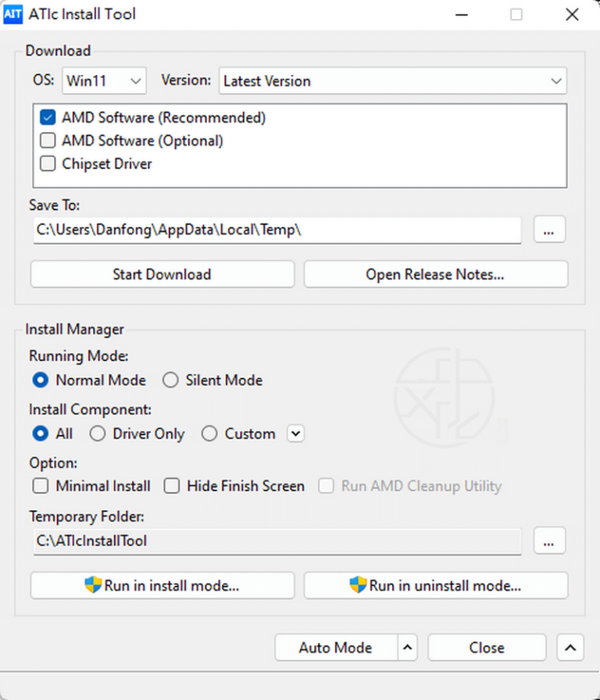Open the Custom component selection arrow
600x700 pixels.
click(x=295, y=433)
